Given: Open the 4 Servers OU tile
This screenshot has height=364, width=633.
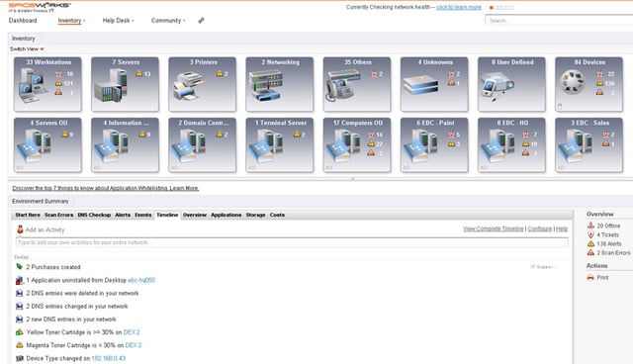Looking at the screenshot, I should click(x=47, y=144).
